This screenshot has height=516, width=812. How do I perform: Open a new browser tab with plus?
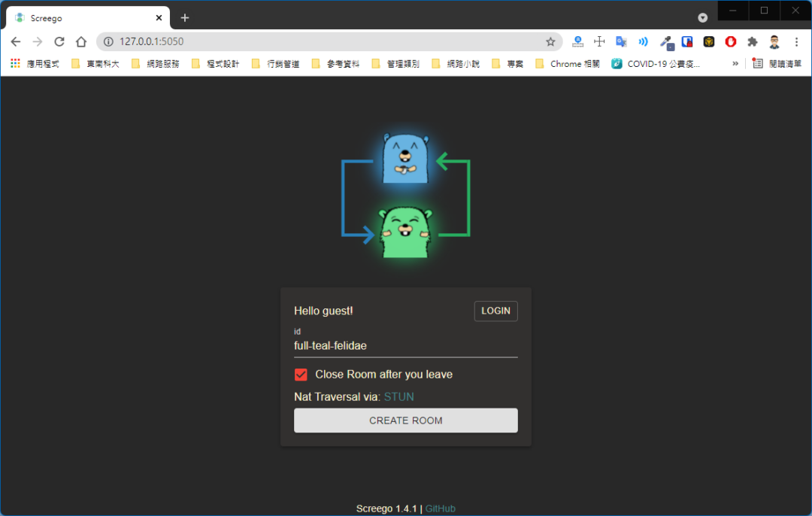[x=185, y=17]
